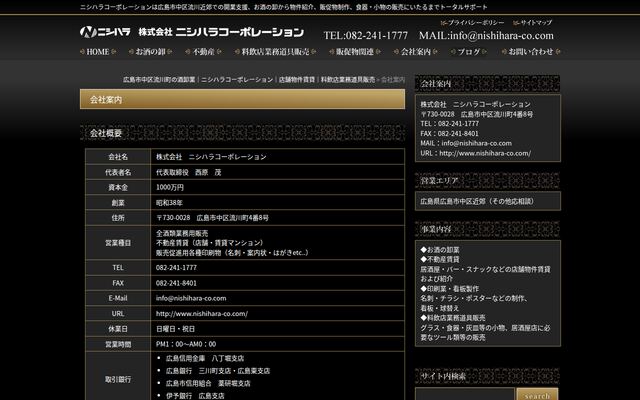Click the Nishihara logo in the header
The image size is (640, 400).
(x=191, y=32)
